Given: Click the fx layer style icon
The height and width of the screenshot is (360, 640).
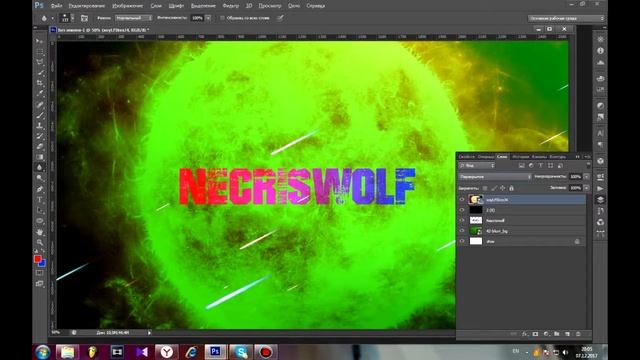Looking at the screenshot, I should [x=524, y=334].
